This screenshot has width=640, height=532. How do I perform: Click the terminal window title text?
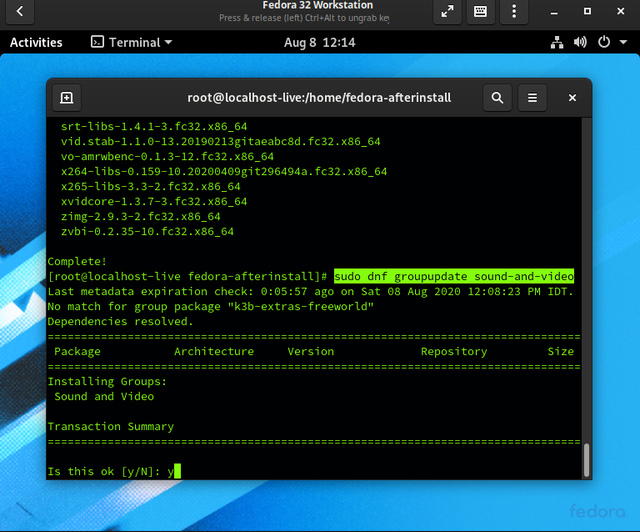point(319,98)
